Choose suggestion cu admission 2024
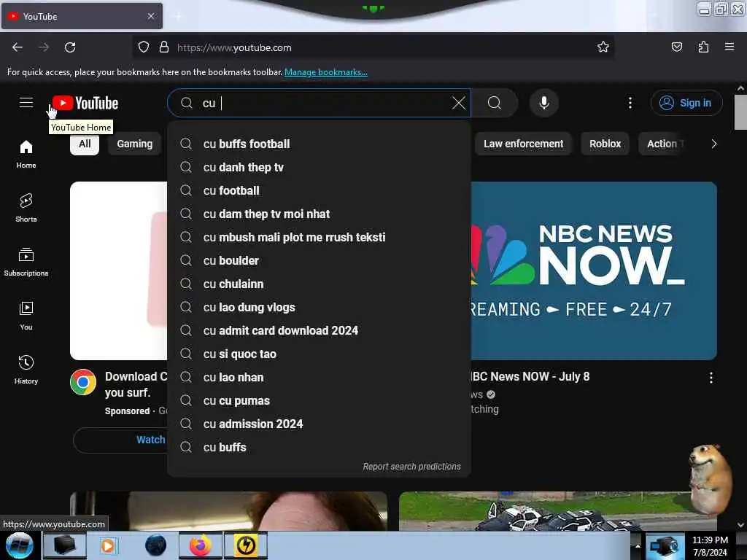Image resolution: width=747 pixels, height=560 pixels. coord(320,424)
